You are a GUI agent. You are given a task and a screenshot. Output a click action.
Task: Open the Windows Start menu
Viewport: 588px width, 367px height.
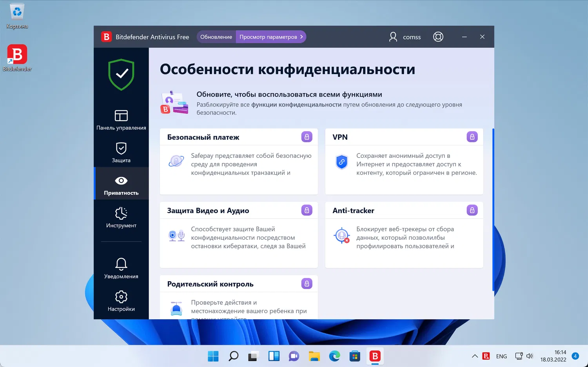click(x=213, y=356)
